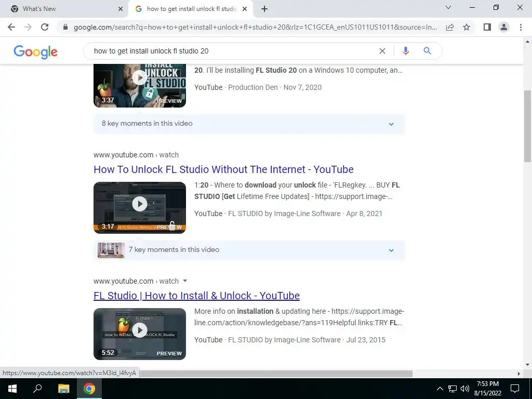Open Chrome three-dot menu
The width and height of the screenshot is (532, 399).
point(521,27)
